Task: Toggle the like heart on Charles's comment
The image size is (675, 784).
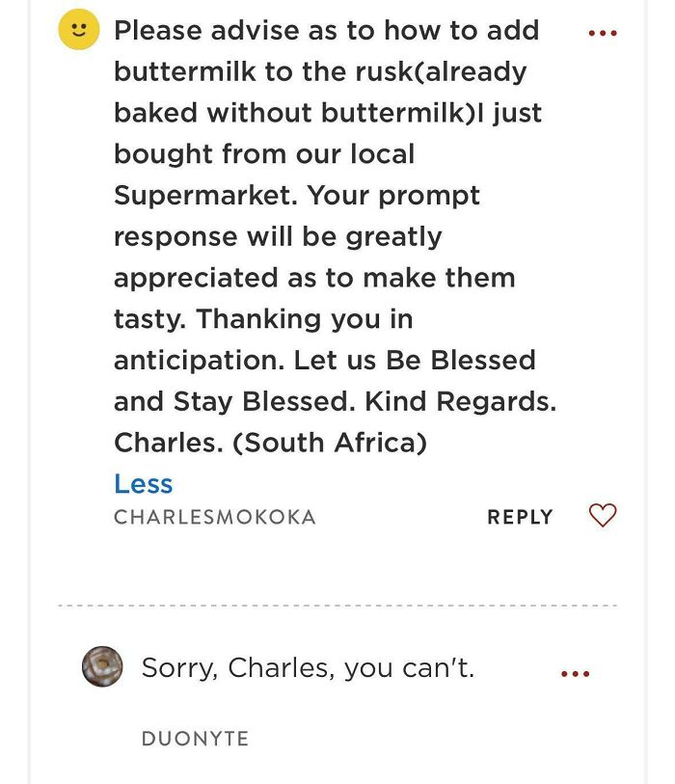Action: tap(602, 515)
